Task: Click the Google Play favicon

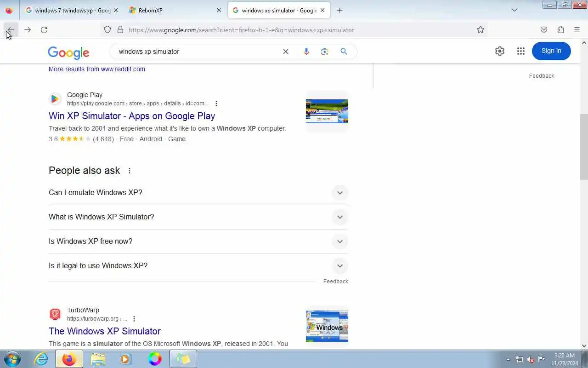Action: coord(55,99)
